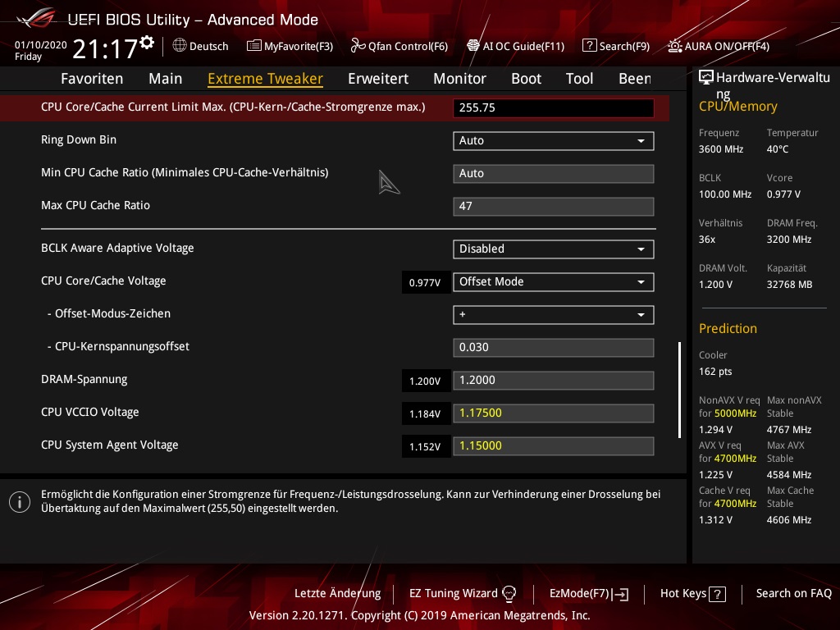Select CPU Core/Cache Voltage label
The width and height of the screenshot is (840, 630).
click(x=103, y=281)
